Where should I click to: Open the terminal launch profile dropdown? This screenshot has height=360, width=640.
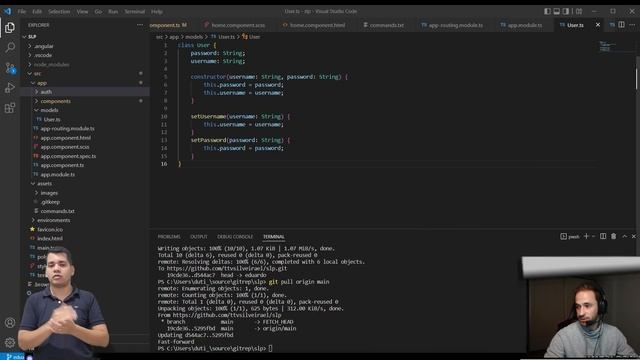(x=593, y=236)
